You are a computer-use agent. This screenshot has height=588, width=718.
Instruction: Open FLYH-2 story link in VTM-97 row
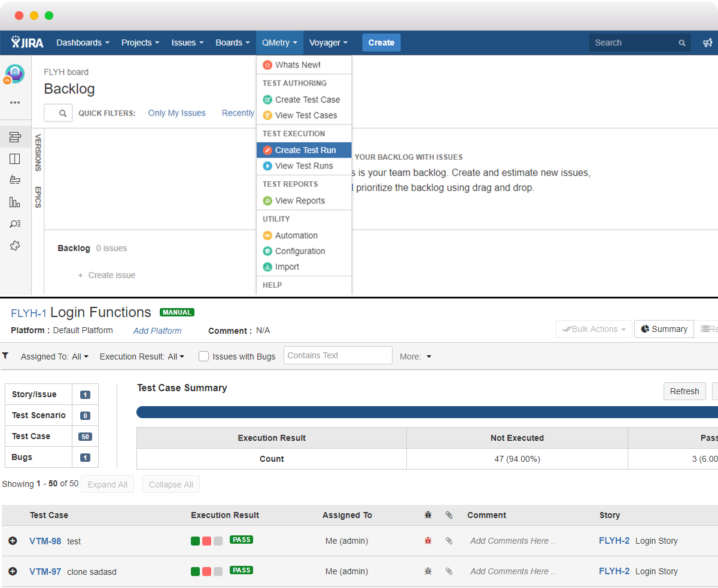(x=614, y=571)
